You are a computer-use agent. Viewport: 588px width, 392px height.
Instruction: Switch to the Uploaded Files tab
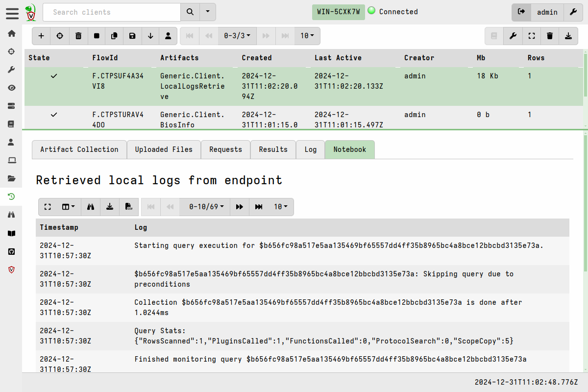(x=164, y=149)
